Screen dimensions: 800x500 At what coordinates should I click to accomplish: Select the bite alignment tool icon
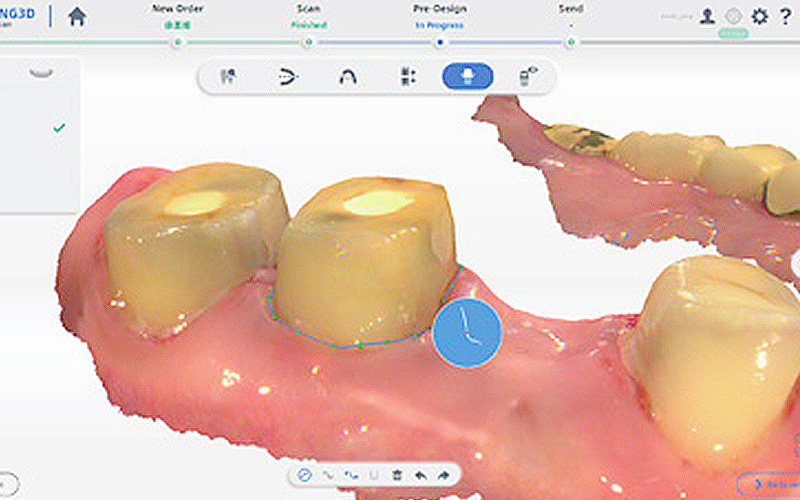point(287,76)
